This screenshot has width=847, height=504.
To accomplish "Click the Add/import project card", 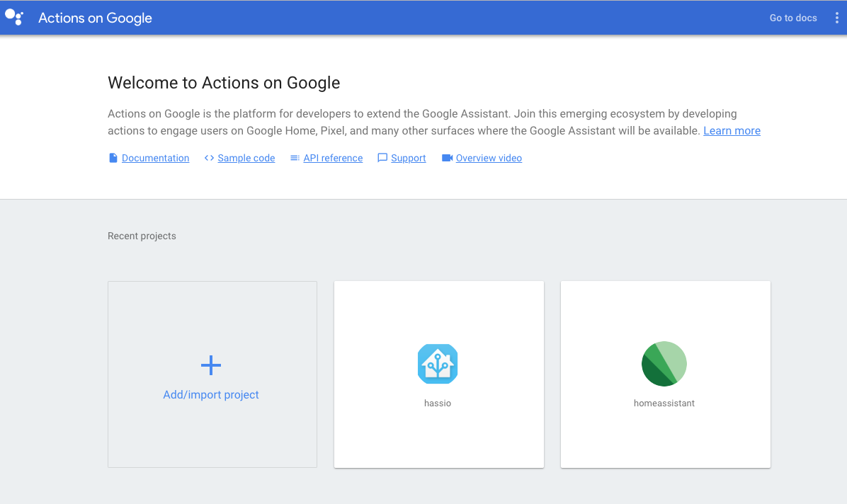I will pos(211,374).
